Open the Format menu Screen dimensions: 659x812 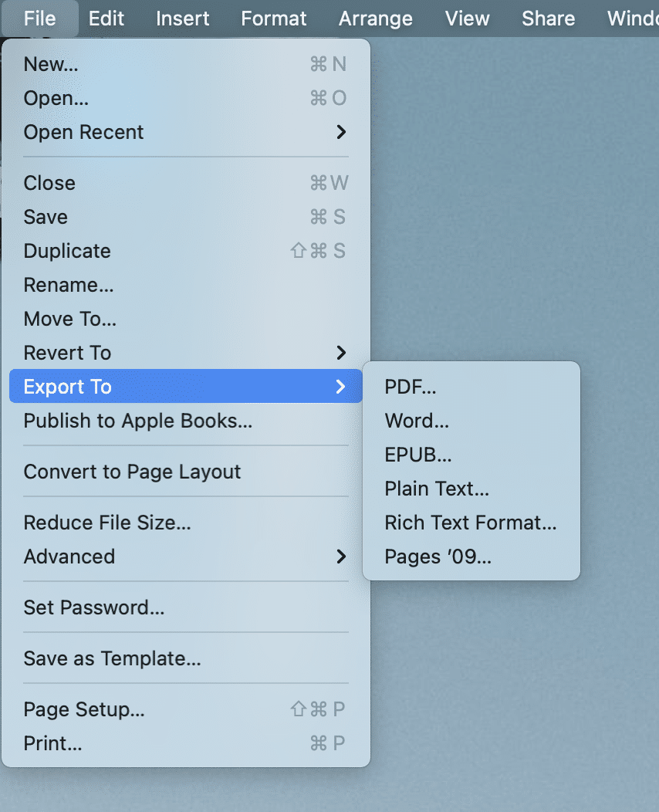pos(274,19)
